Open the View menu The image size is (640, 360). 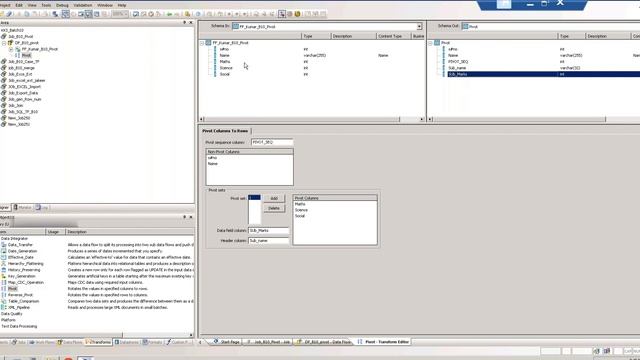(32, 5)
